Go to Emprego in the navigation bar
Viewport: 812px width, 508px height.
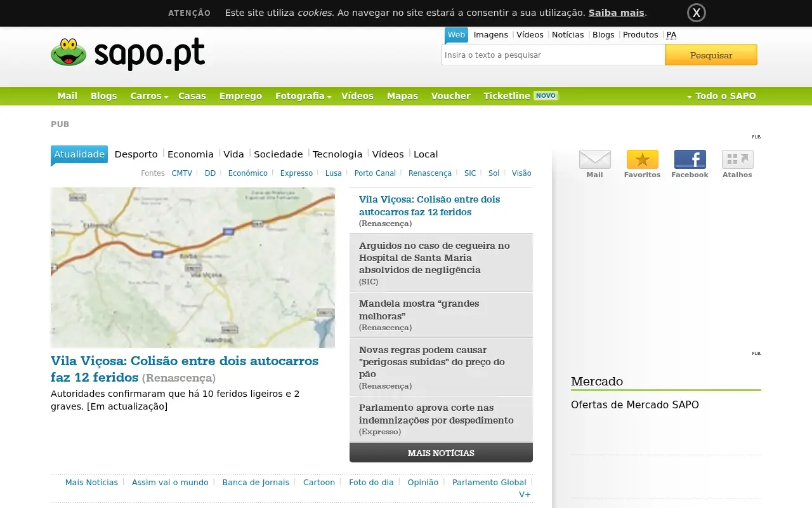coord(240,96)
